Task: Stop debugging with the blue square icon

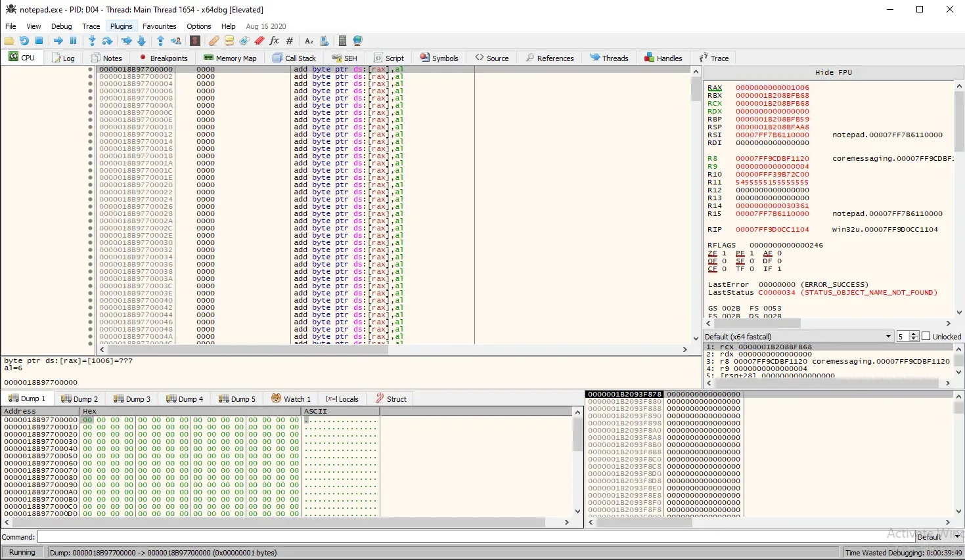Action: 39,41
